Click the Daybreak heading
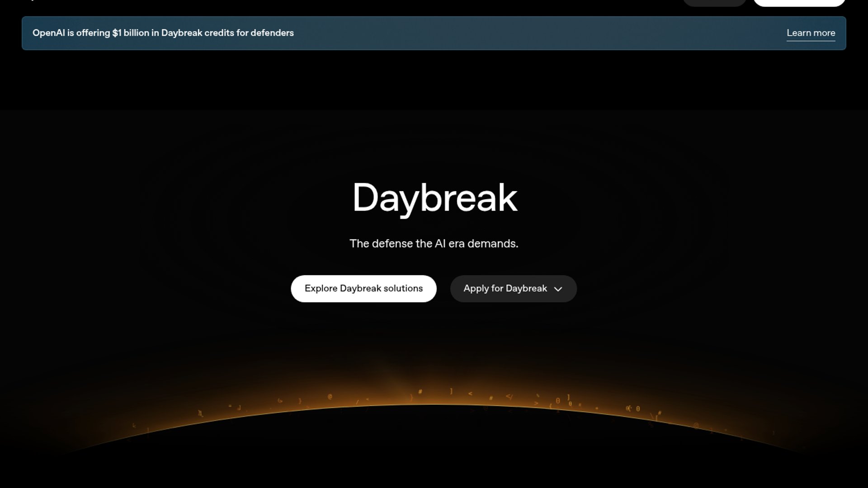This screenshot has height=488, width=868. pyautogui.click(x=434, y=198)
